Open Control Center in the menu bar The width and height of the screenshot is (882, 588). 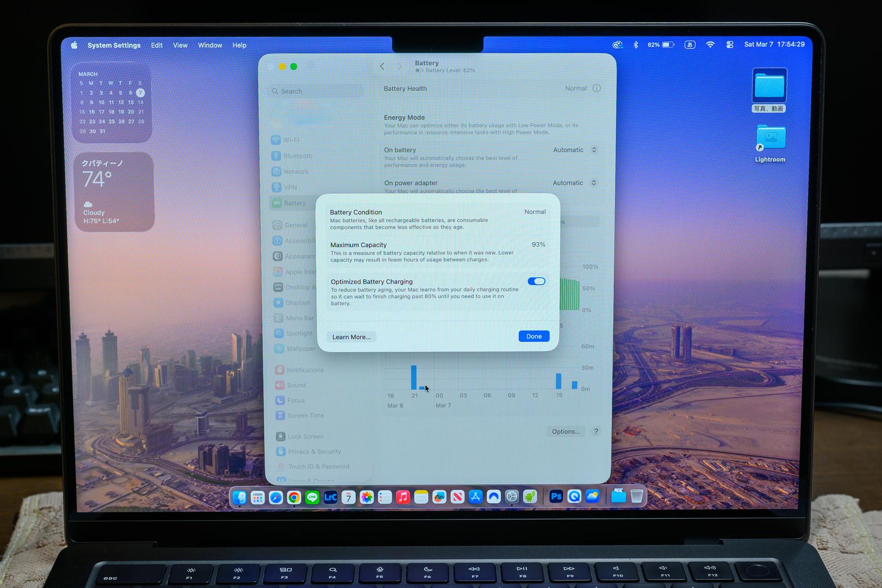[730, 45]
